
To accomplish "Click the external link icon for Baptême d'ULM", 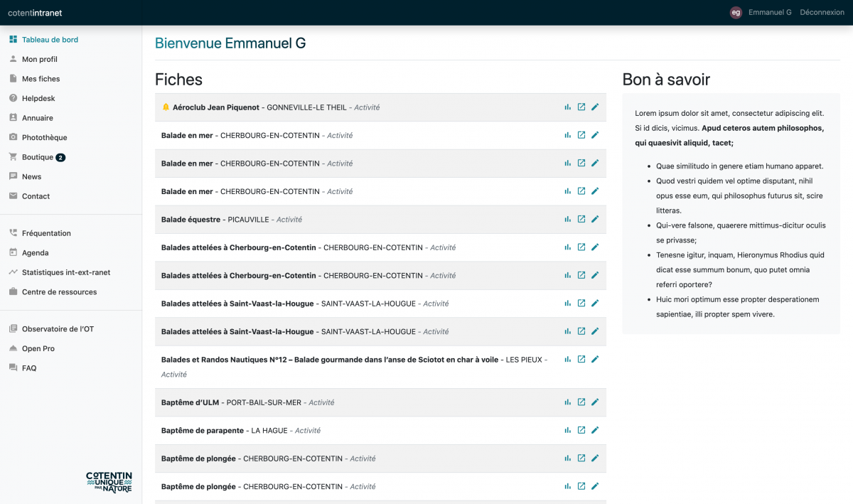I will tap(581, 402).
